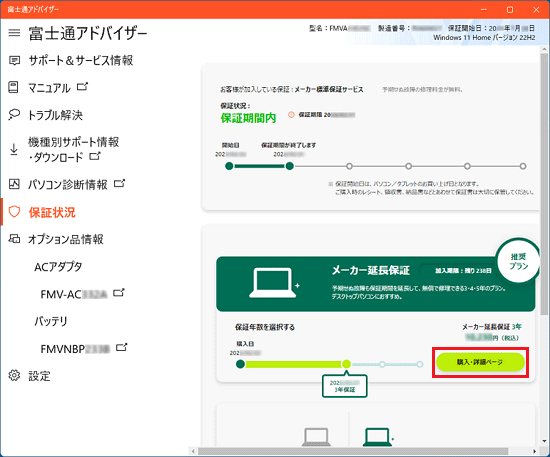Click the download arrow icon
Screen dimensions: 550x457
click(x=14, y=149)
